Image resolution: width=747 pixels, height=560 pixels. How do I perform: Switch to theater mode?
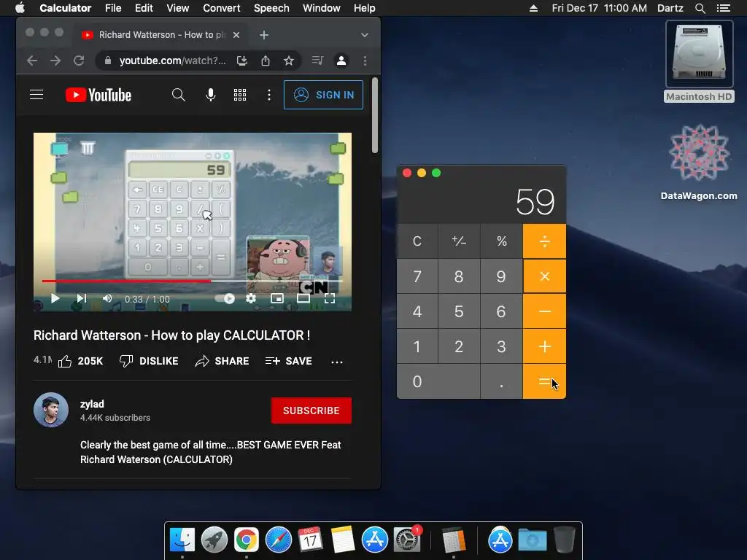pos(303,298)
